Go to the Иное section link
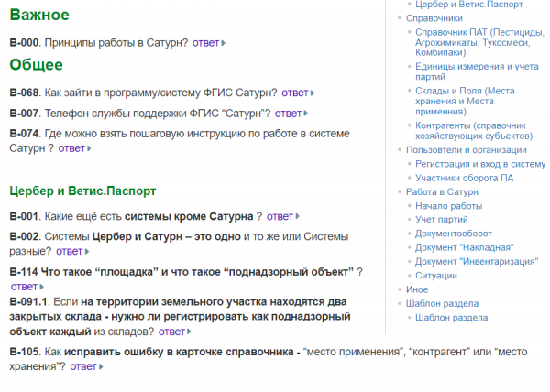The image size is (550, 392). [417, 289]
